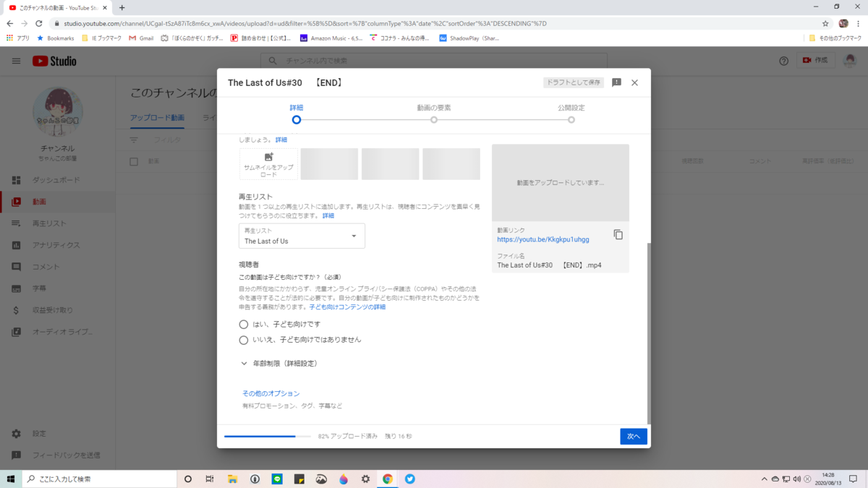Click the send feedback icon in sidebar
868x488 pixels.
pyautogui.click(x=16, y=455)
